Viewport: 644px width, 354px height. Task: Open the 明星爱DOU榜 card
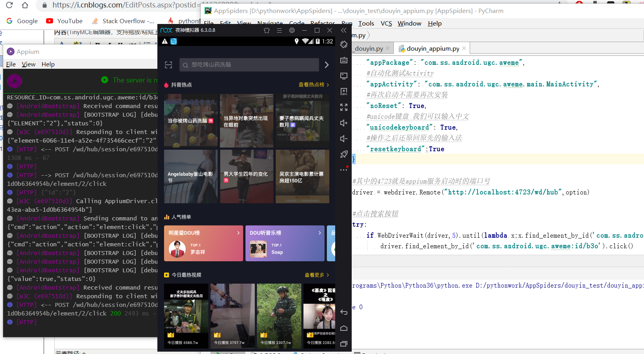tap(203, 243)
